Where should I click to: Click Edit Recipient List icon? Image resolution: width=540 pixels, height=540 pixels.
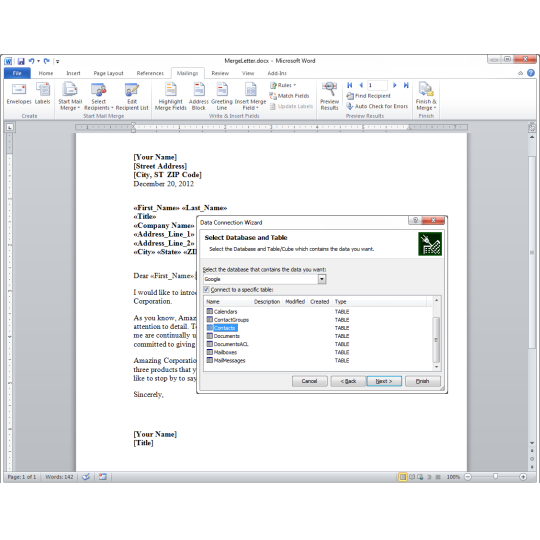point(132,96)
